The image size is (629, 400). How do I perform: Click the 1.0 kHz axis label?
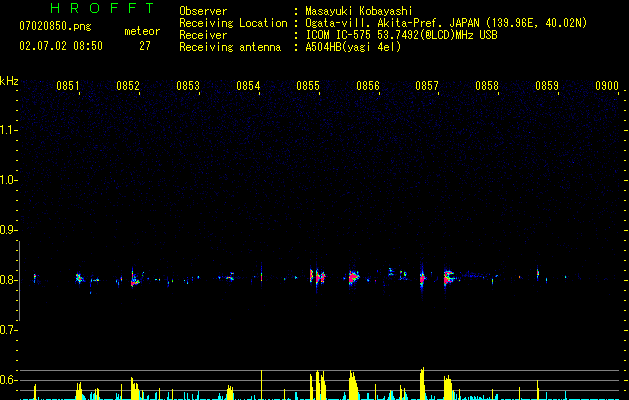(8, 180)
